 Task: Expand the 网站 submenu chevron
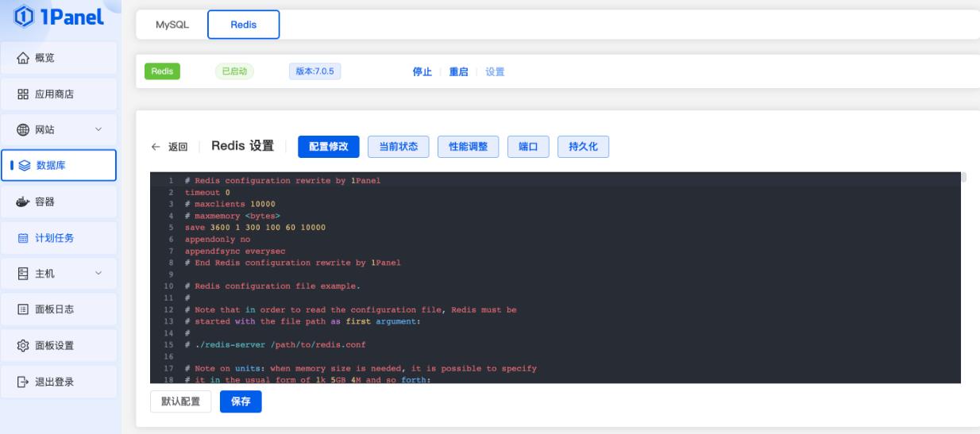pyautogui.click(x=98, y=129)
